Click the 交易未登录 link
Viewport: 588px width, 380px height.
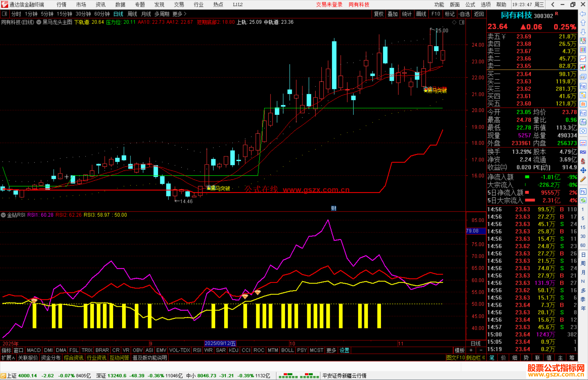(x=329, y=5)
